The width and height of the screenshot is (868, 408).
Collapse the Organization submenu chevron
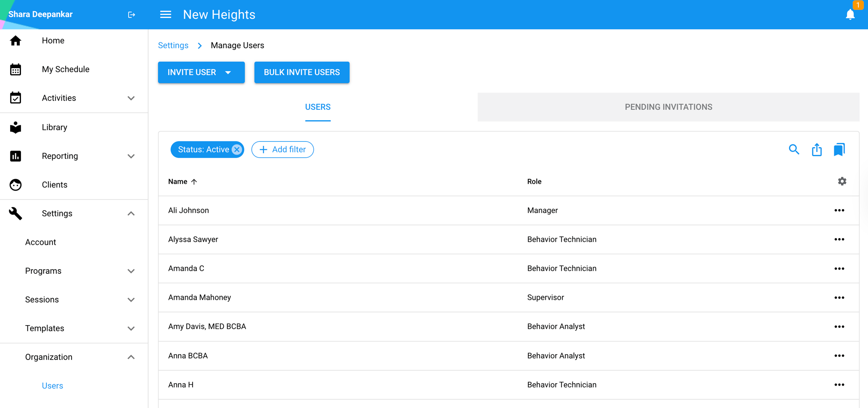point(131,357)
